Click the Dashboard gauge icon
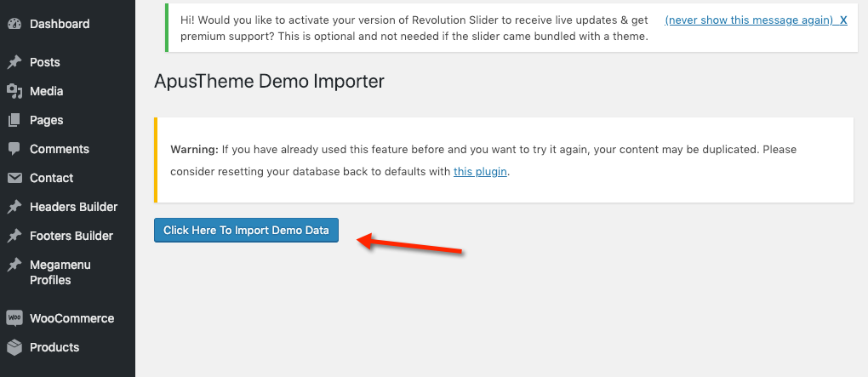 tap(14, 24)
